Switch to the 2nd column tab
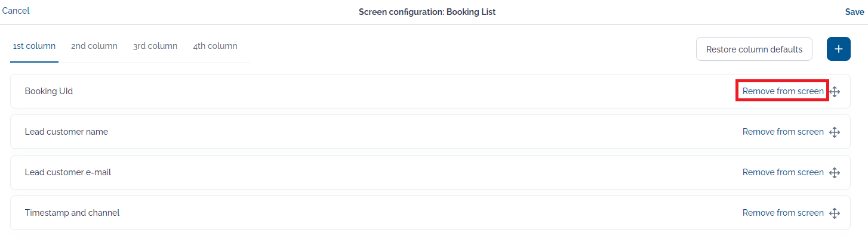 pos(94,46)
